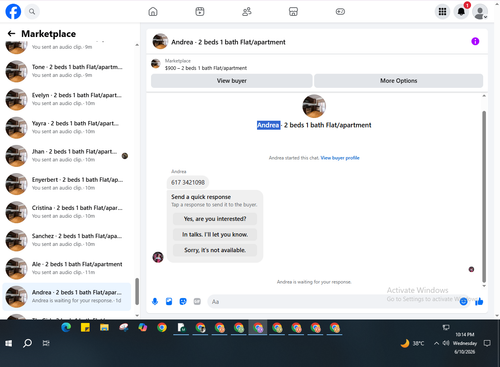Click the message bubble "617 3421098"
The width and height of the screenshot is (500, 367).
coord(188,182)
